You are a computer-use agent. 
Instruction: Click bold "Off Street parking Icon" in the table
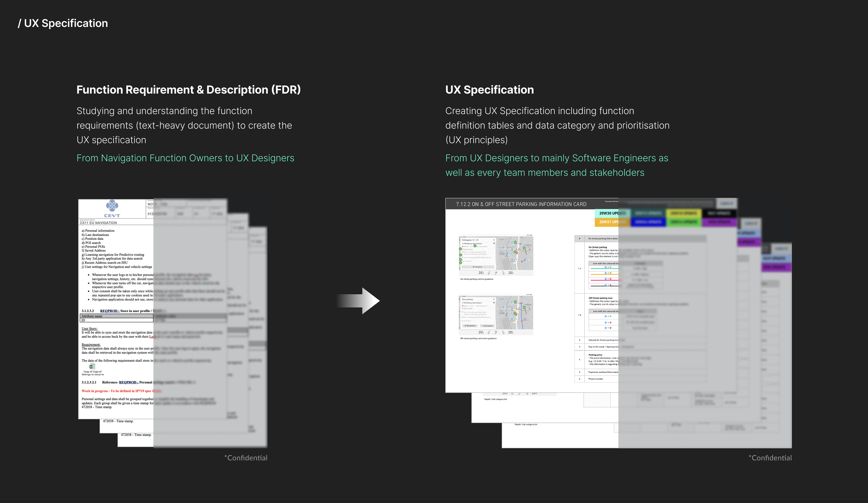(x=600, y=298)
